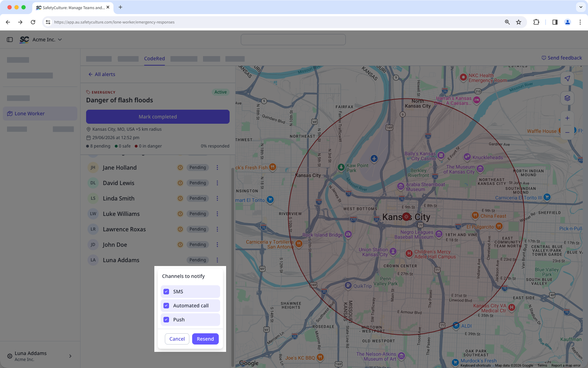This screenshot has width=588, height=368.
Task: Switch to the CodeRed tab
Action: click(x=154, y=59)
